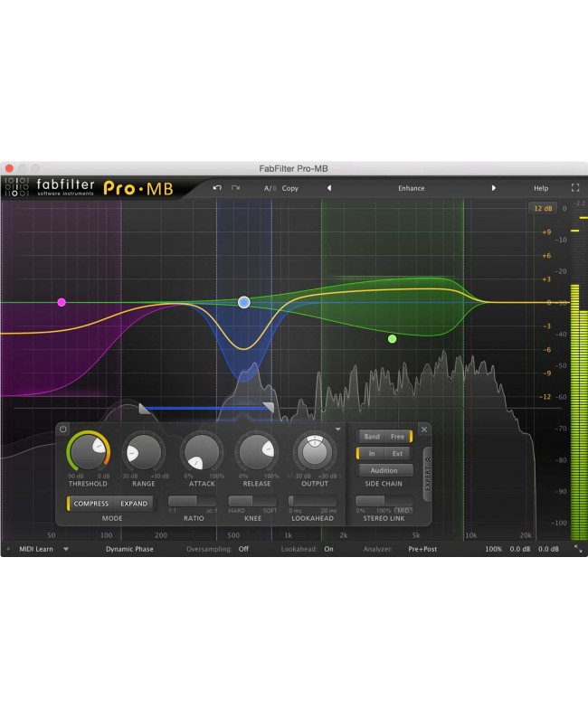Click the output pan ring above OUTPUT knob
Image resolution: width=588 pixels, height=718 pixels.
[315, 439]
